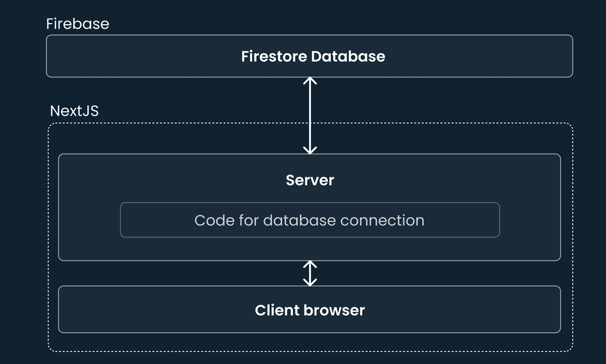The image size is (606, 364).
Task: Click the Firestore Database box
Action: point(310,56)
